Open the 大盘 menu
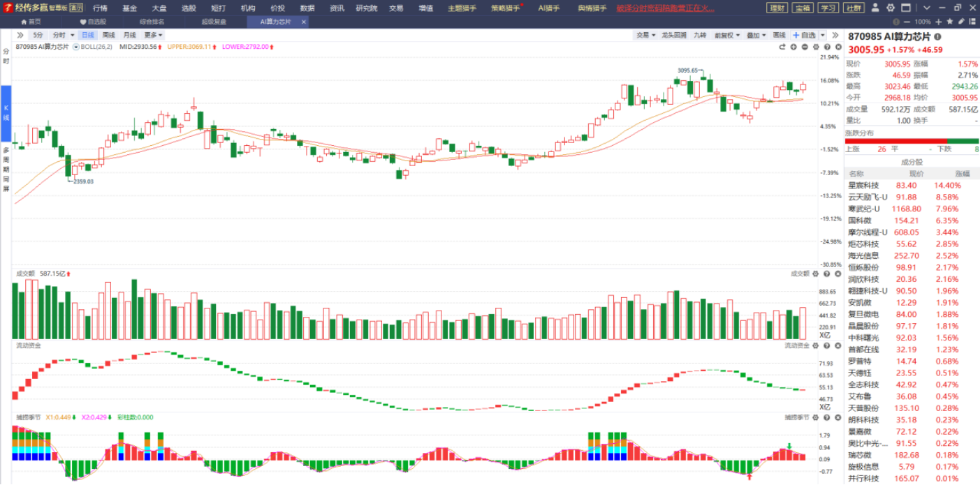 pyautogui.click(x=159, y=8)
